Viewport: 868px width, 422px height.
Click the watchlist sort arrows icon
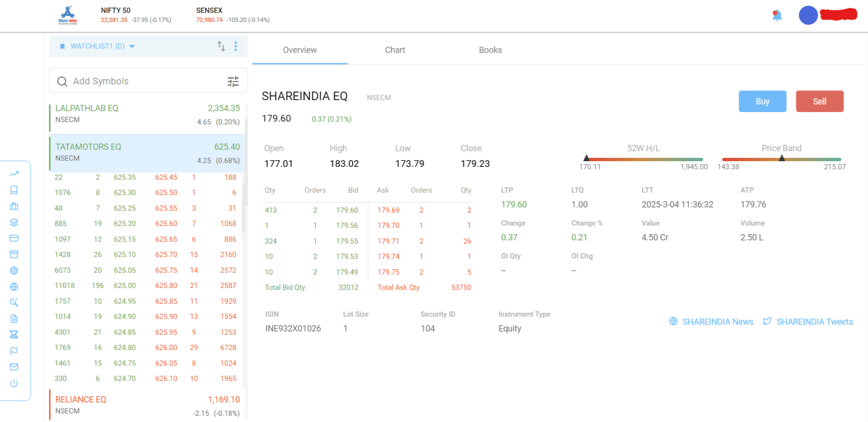click(x=222, y=46)
